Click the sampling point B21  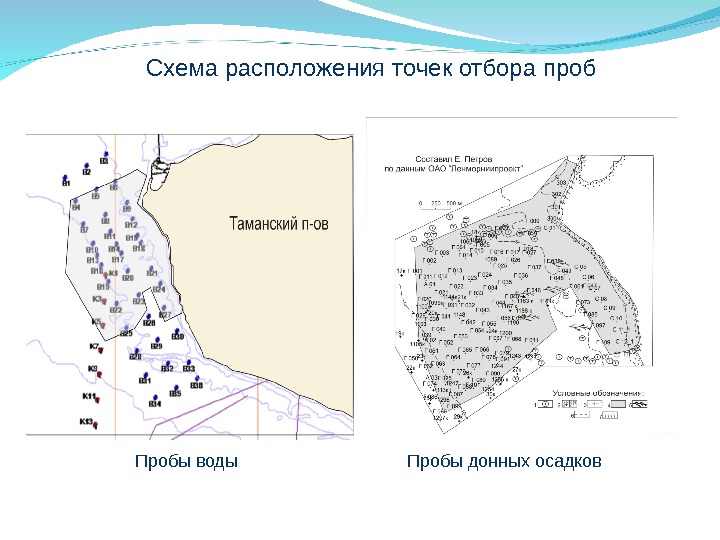tap(152, 268)
